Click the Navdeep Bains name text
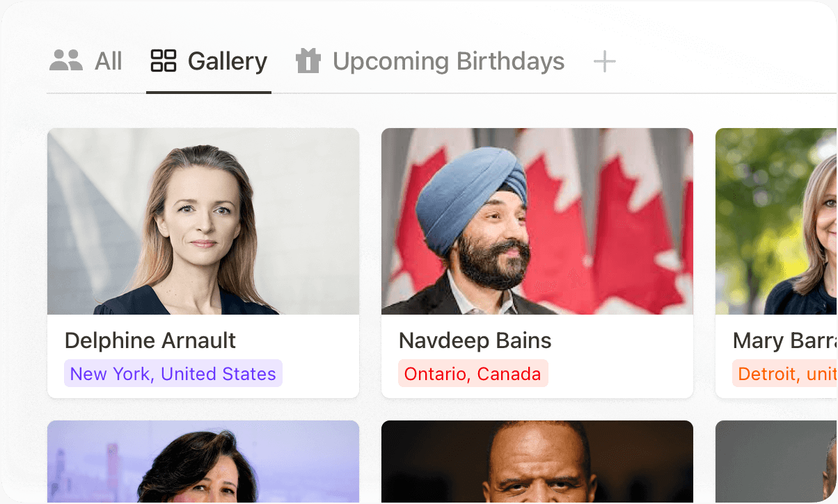 click(x=475, y=340)
